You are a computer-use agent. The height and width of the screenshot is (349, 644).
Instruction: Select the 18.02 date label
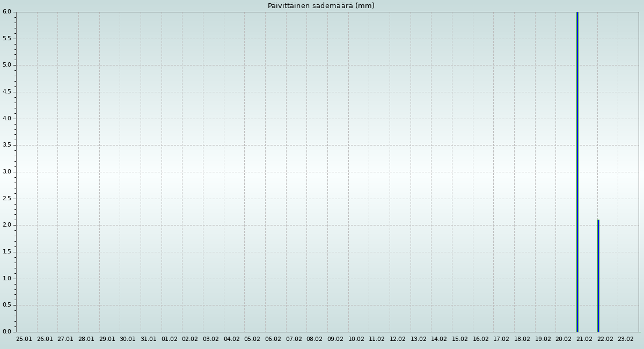pos(522,339)
